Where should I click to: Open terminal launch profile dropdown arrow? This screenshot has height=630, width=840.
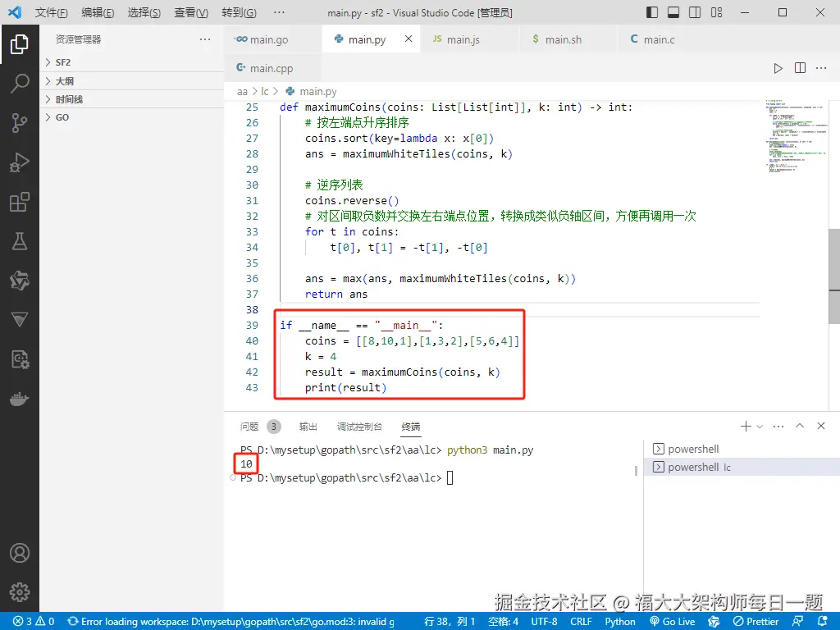coord(759,427)
